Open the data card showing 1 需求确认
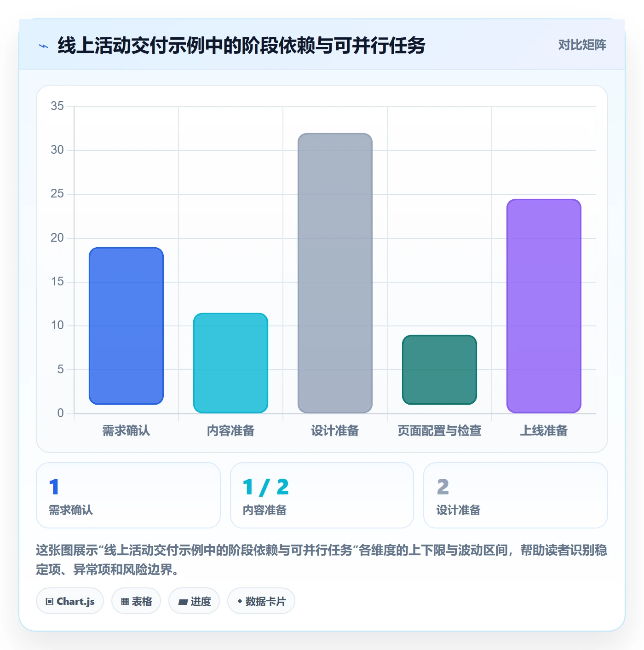The height and width of the screenshot is (650, 644). click(128, 495)
